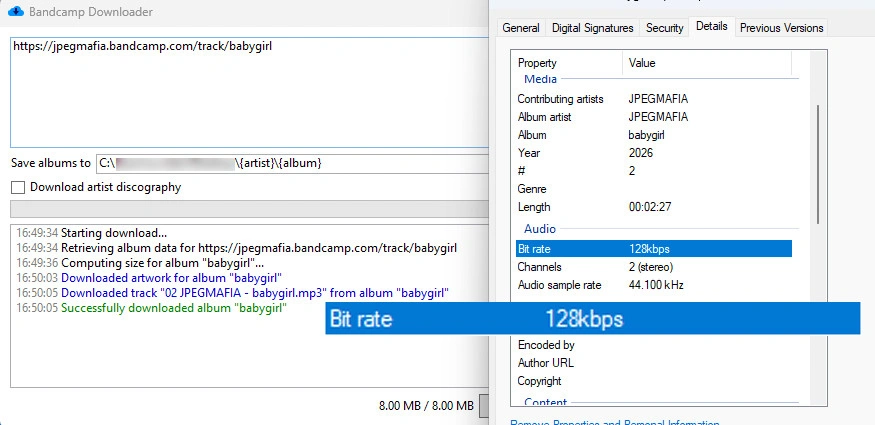Image resolution: width=875 pixels, height=425 pixels.
Task: Click the Downloaded track mp3 log line
Action: pyautogui.click(x=233, y=293)
